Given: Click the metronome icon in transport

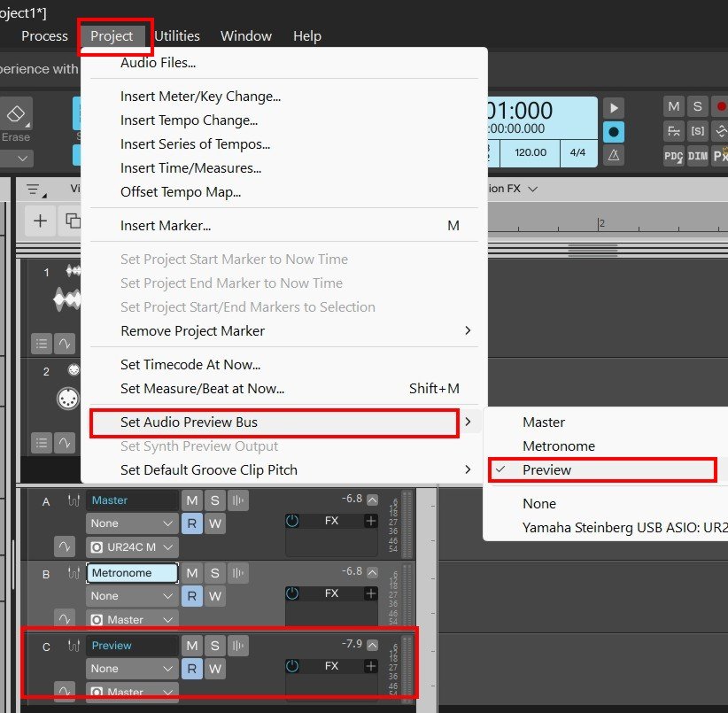Looking at the screenshot, I should click(x=613, y=154).
